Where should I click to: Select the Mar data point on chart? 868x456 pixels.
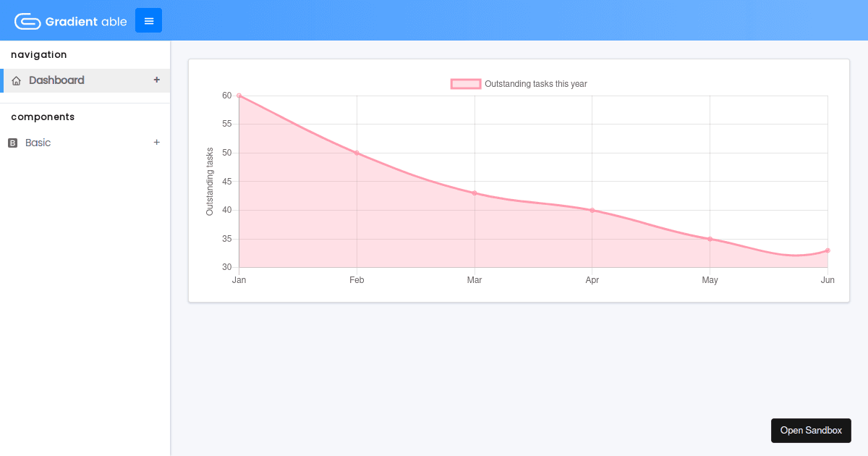(475, 193)
